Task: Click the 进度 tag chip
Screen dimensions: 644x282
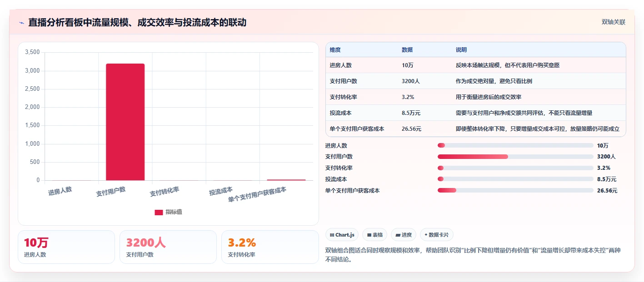Action: pyautogui.click(x=404, y=235)
